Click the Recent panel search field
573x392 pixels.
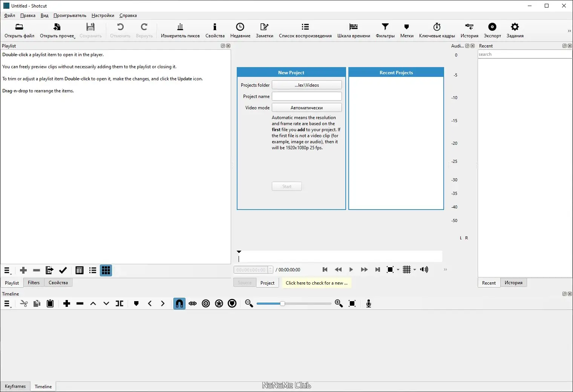click(525, 54)
